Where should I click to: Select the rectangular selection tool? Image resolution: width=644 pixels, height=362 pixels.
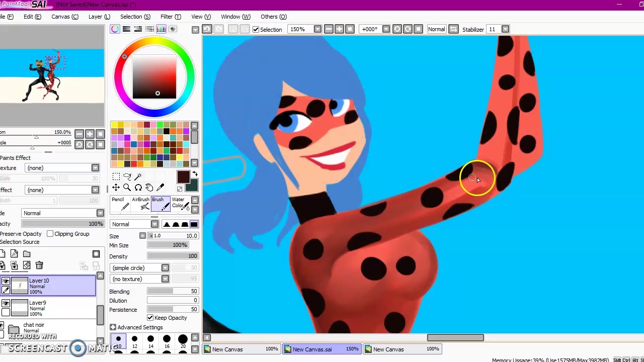116,176
